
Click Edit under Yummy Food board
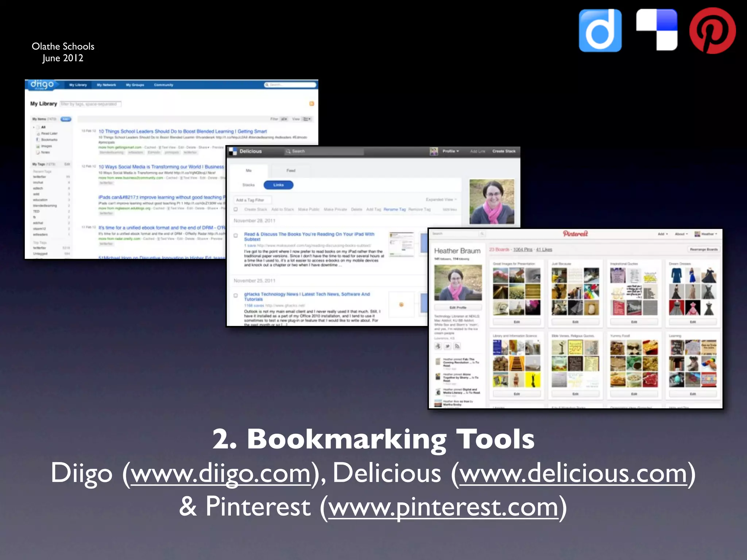point(634,394)
